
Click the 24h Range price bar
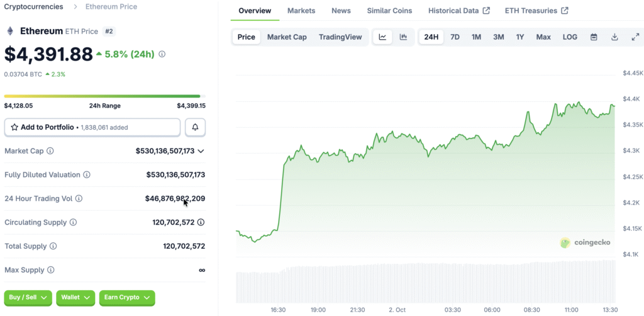[104, 96]
